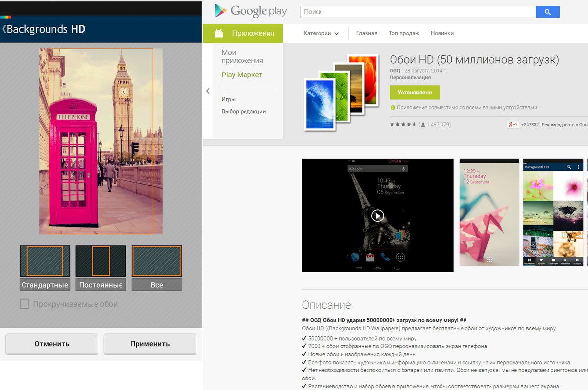Screen dimensions: 588x390
Task: Click inside the Поиск search field
Action: tap(417, 12)
